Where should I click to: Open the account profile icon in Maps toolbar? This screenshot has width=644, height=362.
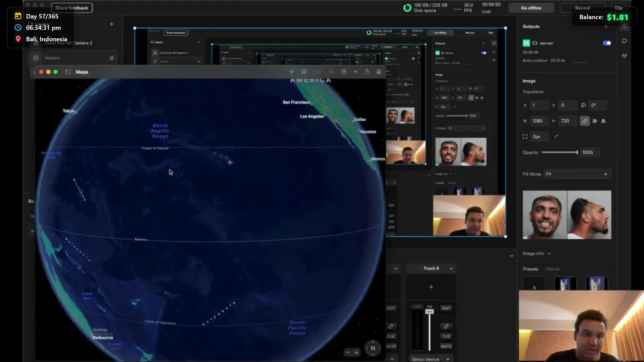[379, 72]
